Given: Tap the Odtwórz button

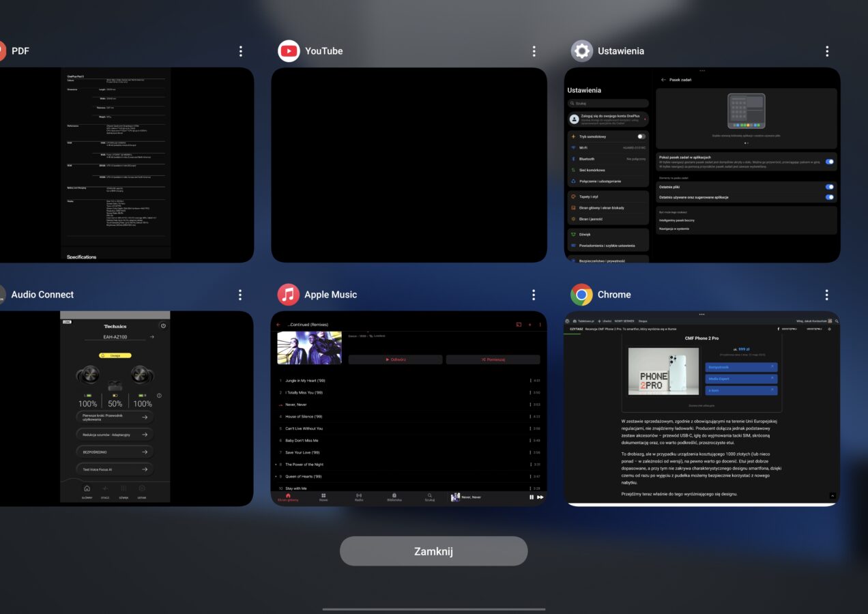Looking at the screenshot, I should pyautogui.click(x=395, y=360).
